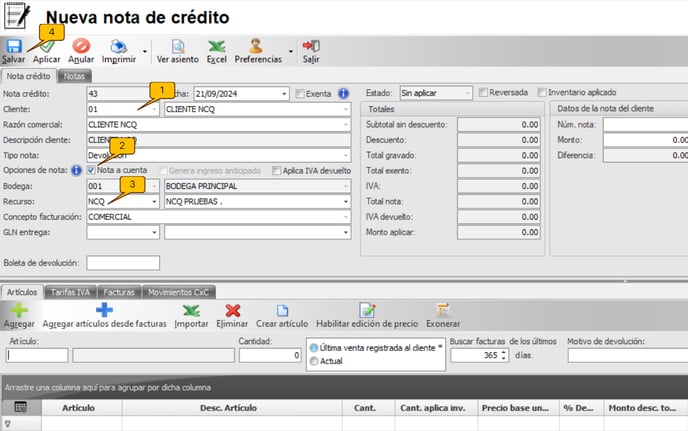Screen dimensions: 688x431
Task: Toggle the Reversada checkbox
Action: 483,92
